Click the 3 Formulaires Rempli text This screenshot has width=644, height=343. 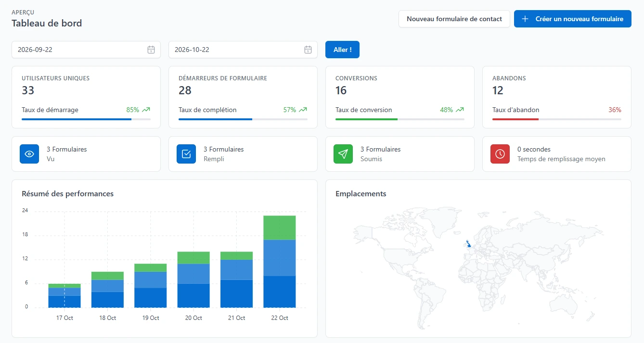click(224, 154)
